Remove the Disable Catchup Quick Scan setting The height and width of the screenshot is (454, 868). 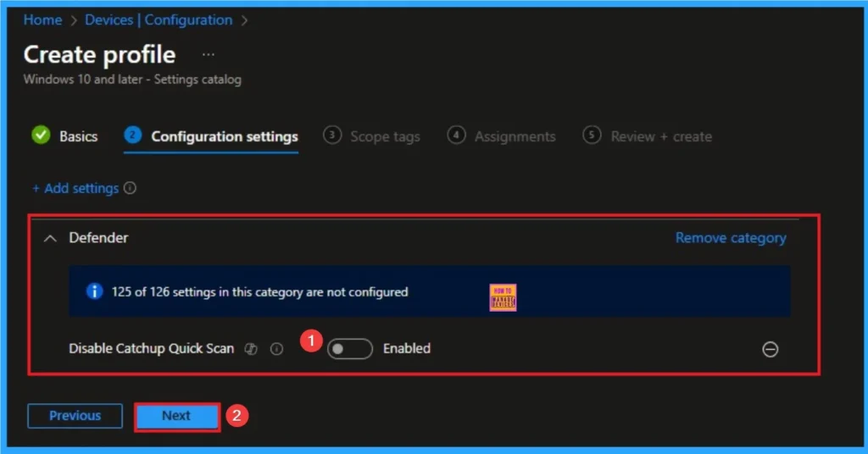click(x=770, y=350)
